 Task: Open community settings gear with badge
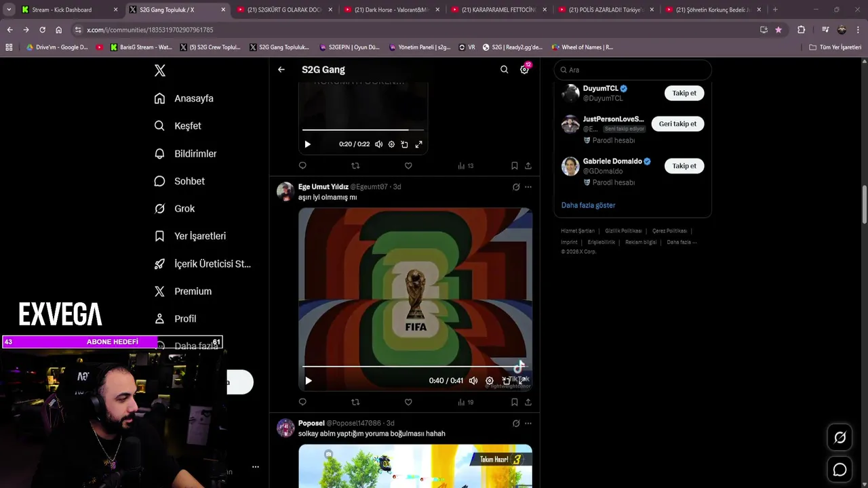(x=524, y=70)
